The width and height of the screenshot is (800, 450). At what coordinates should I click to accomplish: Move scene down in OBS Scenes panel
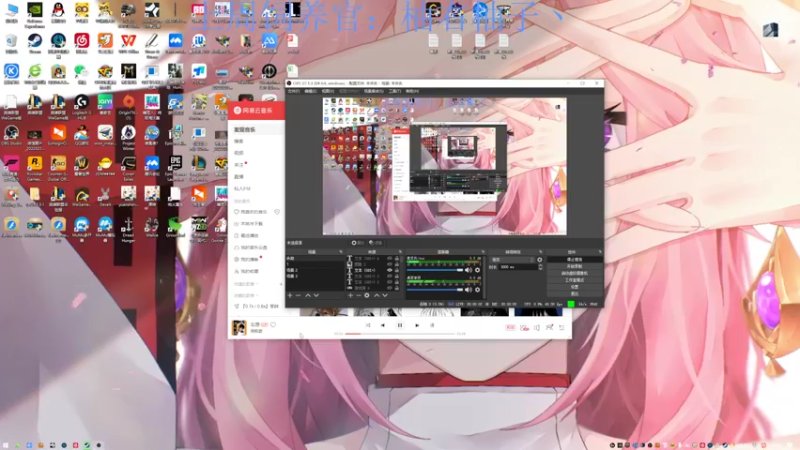(x=316, y=295)
